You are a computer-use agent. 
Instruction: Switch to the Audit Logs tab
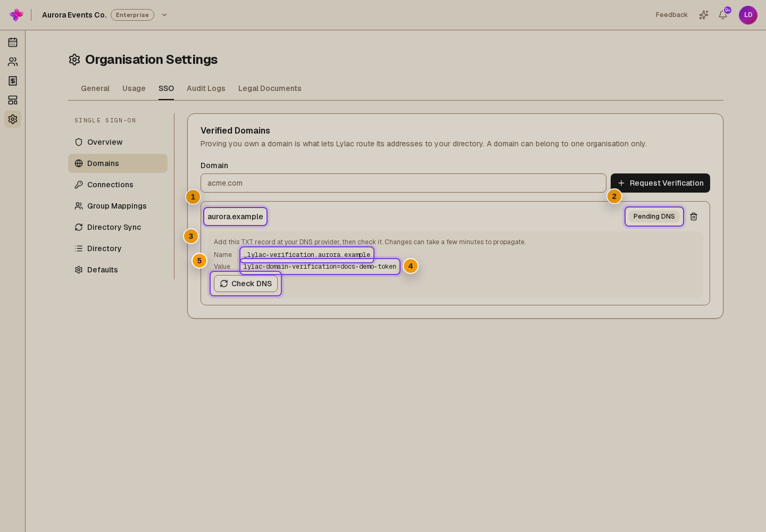pos(206,88)
